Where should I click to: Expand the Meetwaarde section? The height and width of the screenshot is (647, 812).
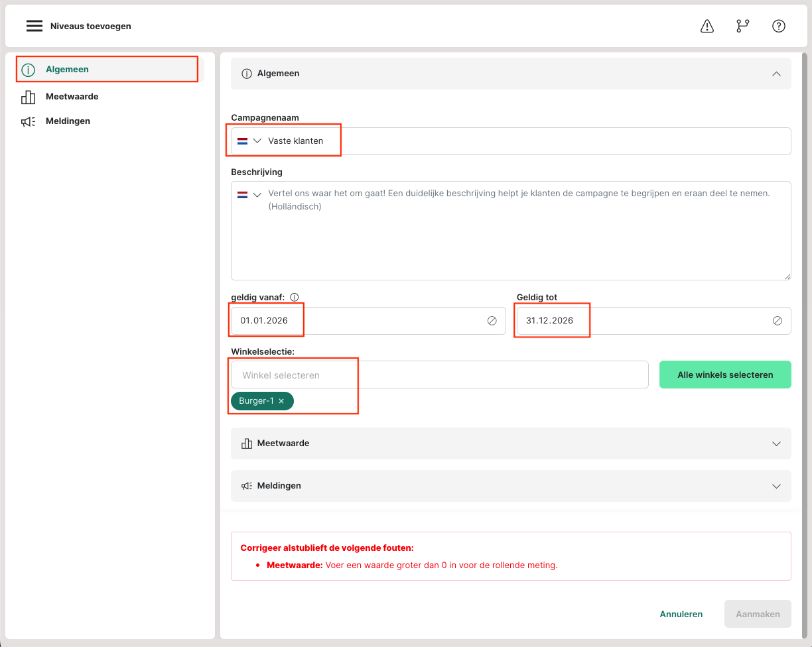coord(776,443)
